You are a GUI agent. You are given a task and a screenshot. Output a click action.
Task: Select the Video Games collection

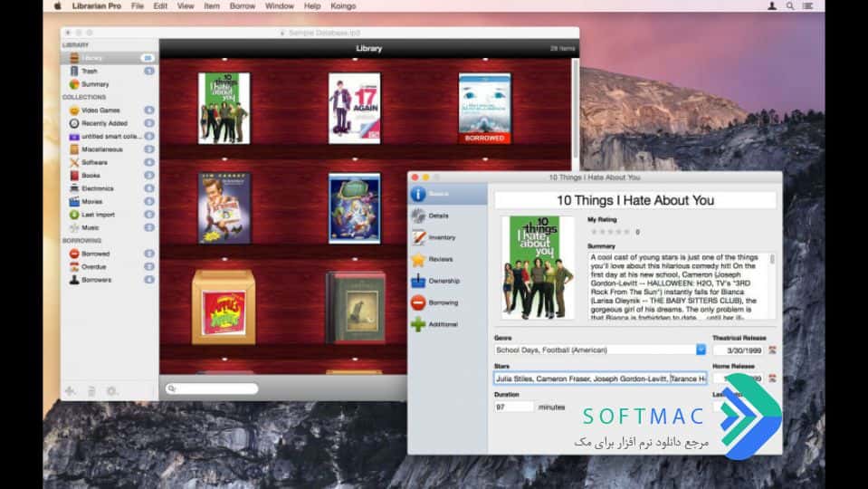[109, 110]
